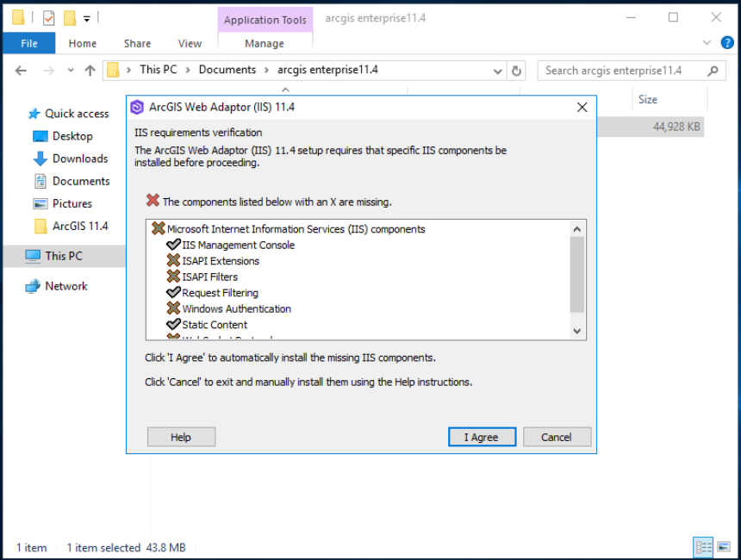This screenshot has height=560, width=741.
Task: Close the ArcGIS Web Adaptor dialog
Action: [x=582, y=108]
